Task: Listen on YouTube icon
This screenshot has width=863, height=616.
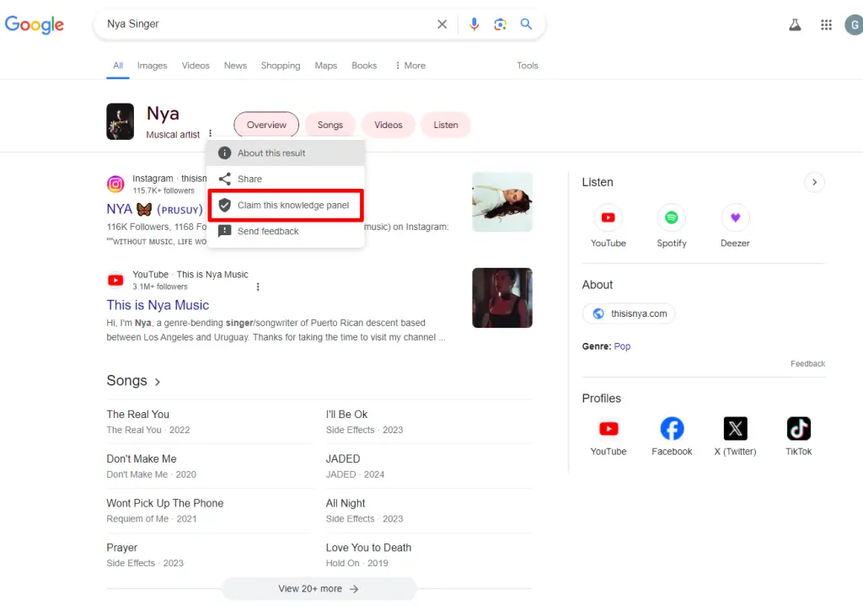Action: tap(608, 218)
